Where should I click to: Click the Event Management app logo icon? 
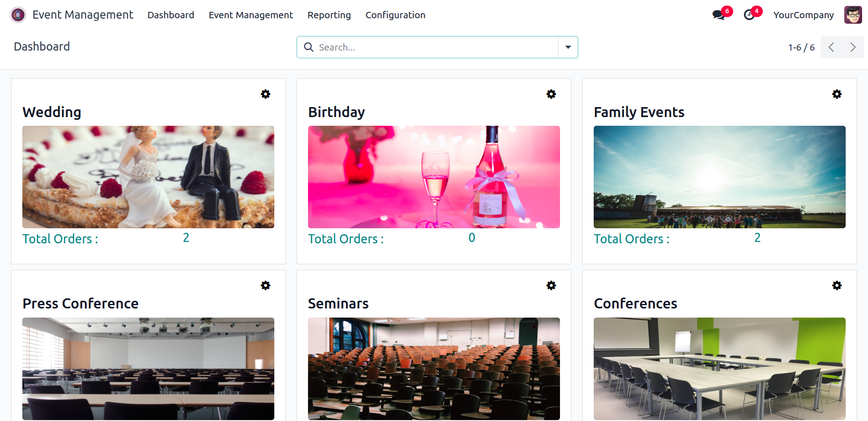coord(18,15)
